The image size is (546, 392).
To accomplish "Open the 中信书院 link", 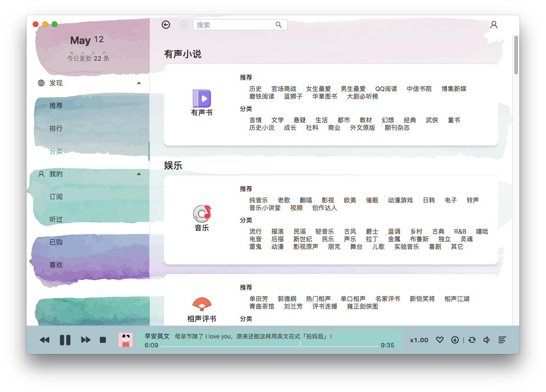I will click(x=419, y=89).
